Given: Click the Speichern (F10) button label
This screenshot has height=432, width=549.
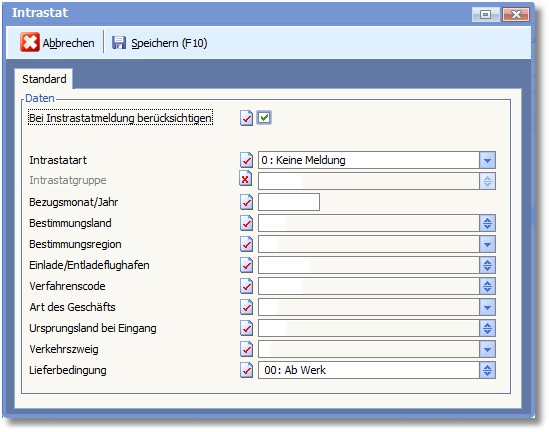Looking at the screenshot, I should 169,43.
